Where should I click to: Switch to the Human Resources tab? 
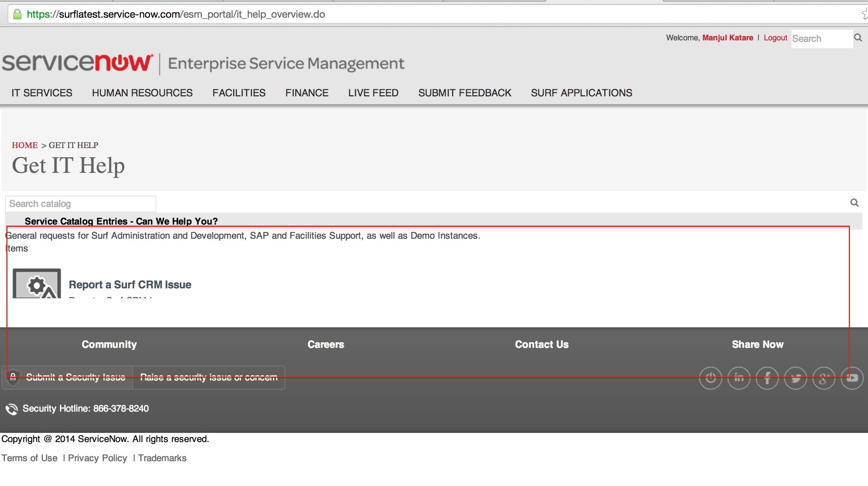(x=142, y=93)
